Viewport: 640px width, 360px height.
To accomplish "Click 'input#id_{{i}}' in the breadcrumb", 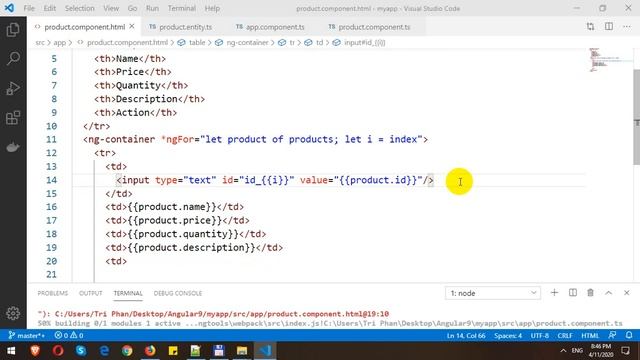I will pyautogui.click(x=364, y=42).
